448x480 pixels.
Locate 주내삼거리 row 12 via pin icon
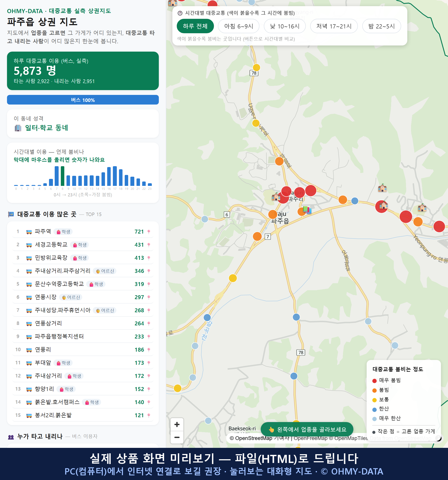tap(149, 376)
